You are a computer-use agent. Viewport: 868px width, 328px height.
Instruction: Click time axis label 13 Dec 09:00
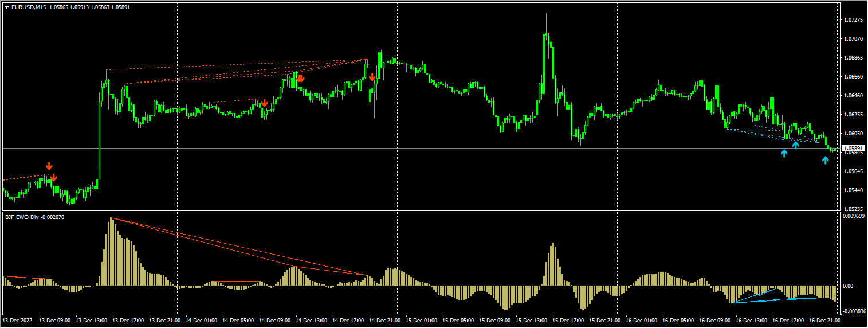pos(55,320)
